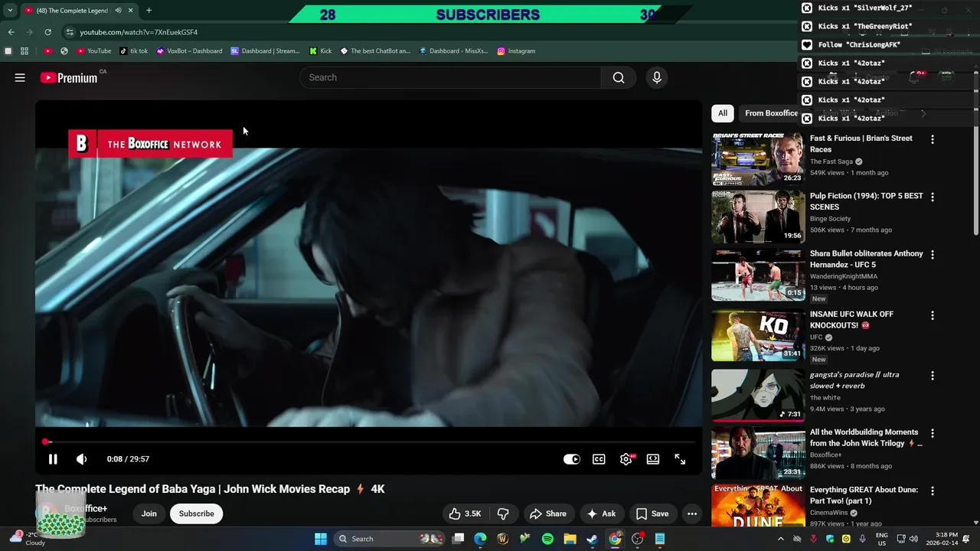Open the YouTube hamburger guide menu
Image resolution: width=980 pixels, height=551 pixels.
pos(20,77)
